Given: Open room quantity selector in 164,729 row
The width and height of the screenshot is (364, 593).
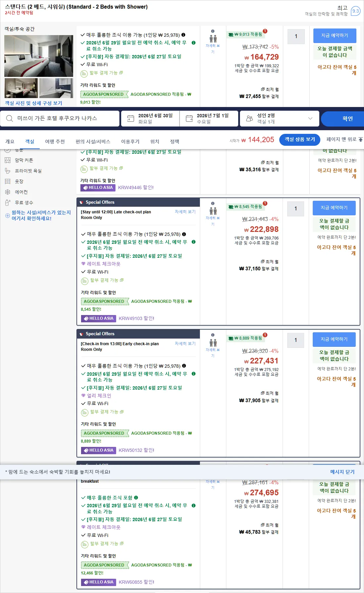Looking at the screenshot, I should pos(296,36).
